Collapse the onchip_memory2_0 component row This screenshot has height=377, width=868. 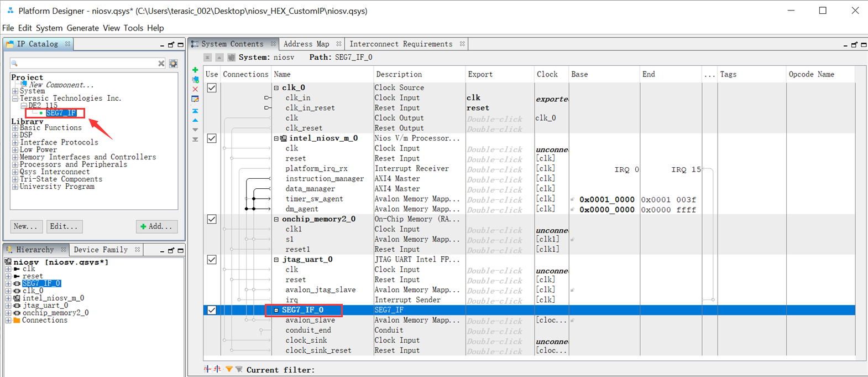[276, 219]
